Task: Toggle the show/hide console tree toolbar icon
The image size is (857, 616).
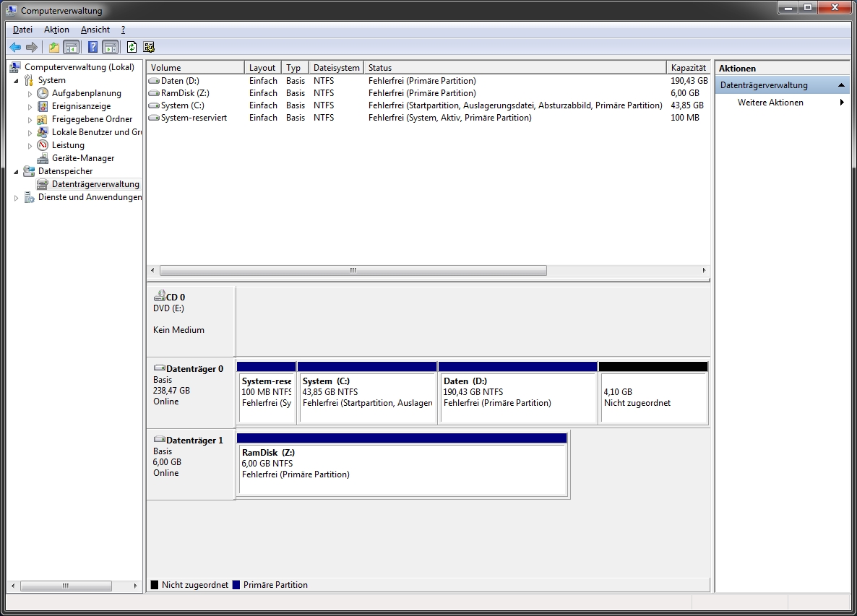Action: pos(71,48)
